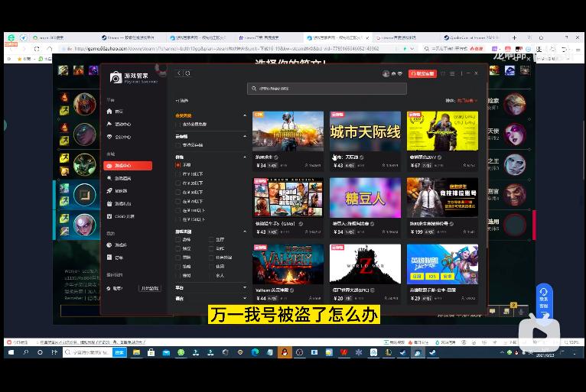Check the ¥70 price filter
586x392 pixels.
point(178,201)
